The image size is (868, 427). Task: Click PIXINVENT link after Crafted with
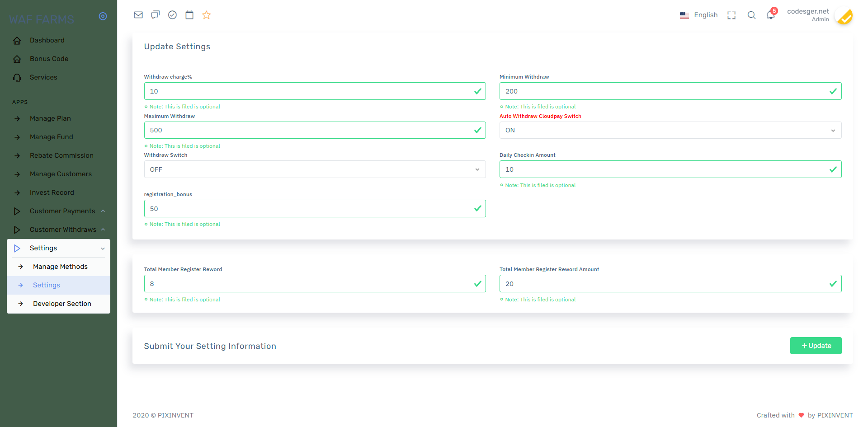(x=835, y=415)
